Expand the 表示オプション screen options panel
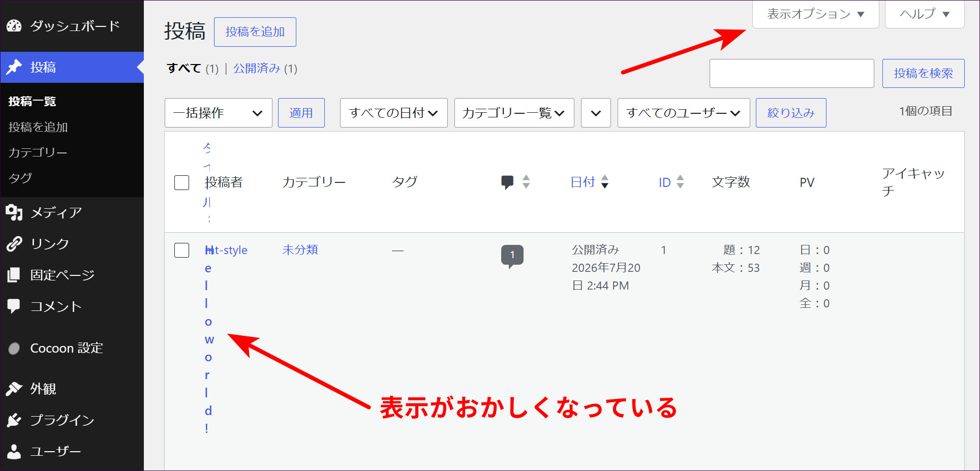The height and width of the screenshot is (471, 980). click(x=815, y=14)
